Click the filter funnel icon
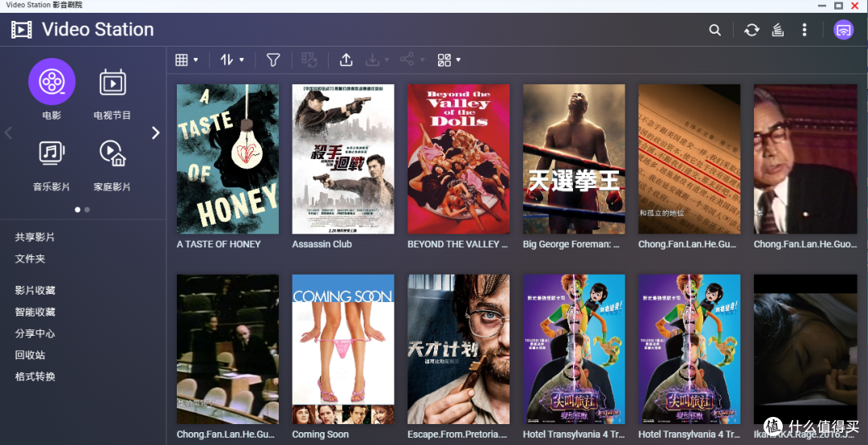 pos(273,59)
